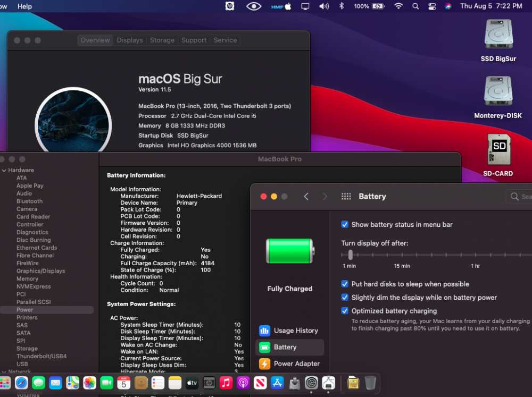Open the Help menu
The height and width of the screenshot is (397, 532).
pyautogui.click(x=25, y=6)
